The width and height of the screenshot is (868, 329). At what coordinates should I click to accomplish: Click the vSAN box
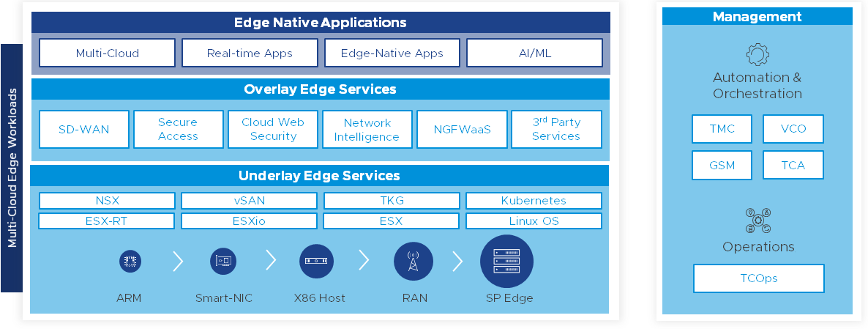(249, 201)
